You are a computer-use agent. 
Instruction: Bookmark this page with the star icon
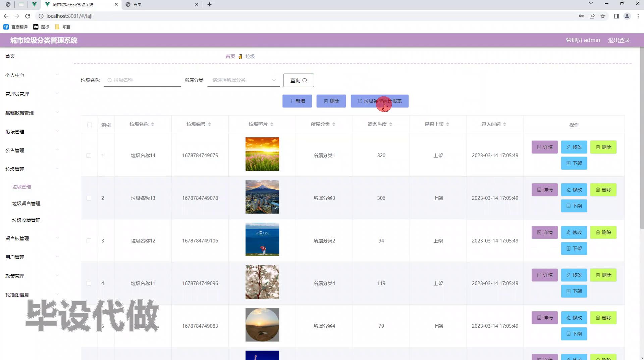(x=603, y=16)
